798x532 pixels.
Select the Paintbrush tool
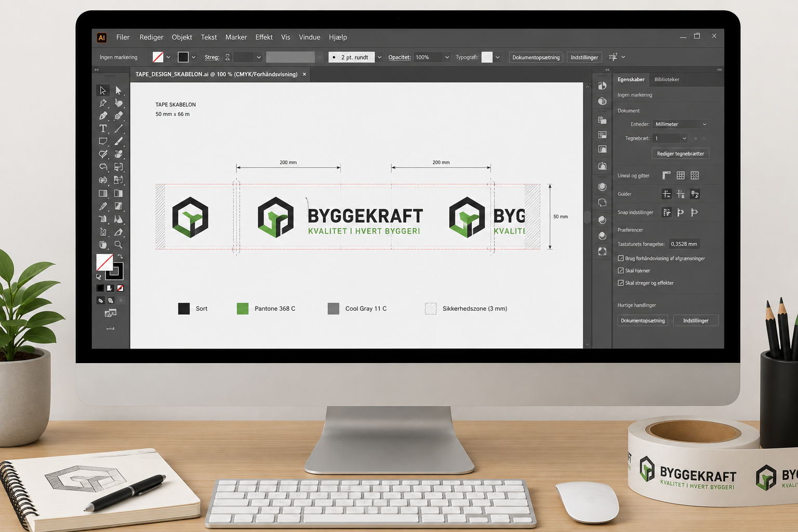(x=118, y=141)
